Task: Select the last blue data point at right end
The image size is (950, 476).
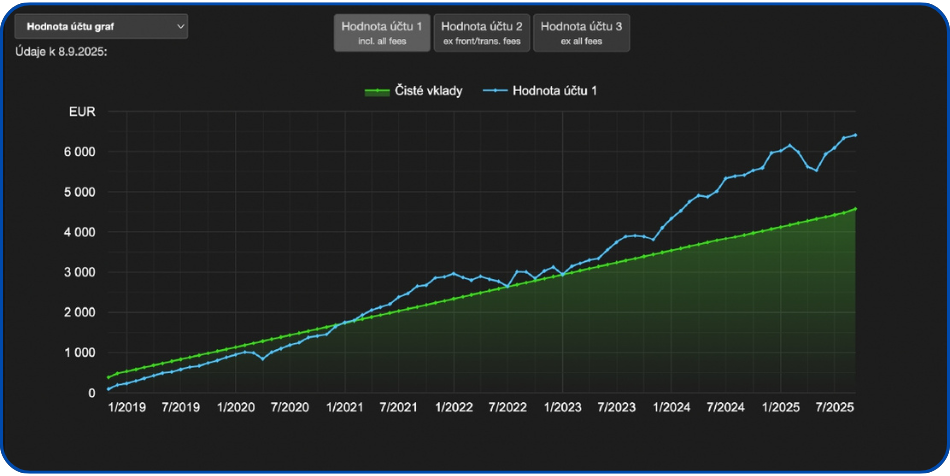Action: click(x=856, y=135)
